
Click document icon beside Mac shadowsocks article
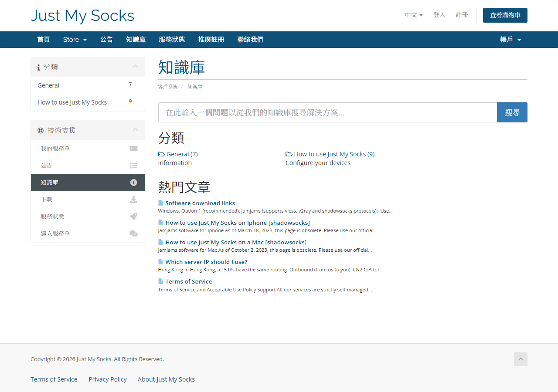click(160, 242)
